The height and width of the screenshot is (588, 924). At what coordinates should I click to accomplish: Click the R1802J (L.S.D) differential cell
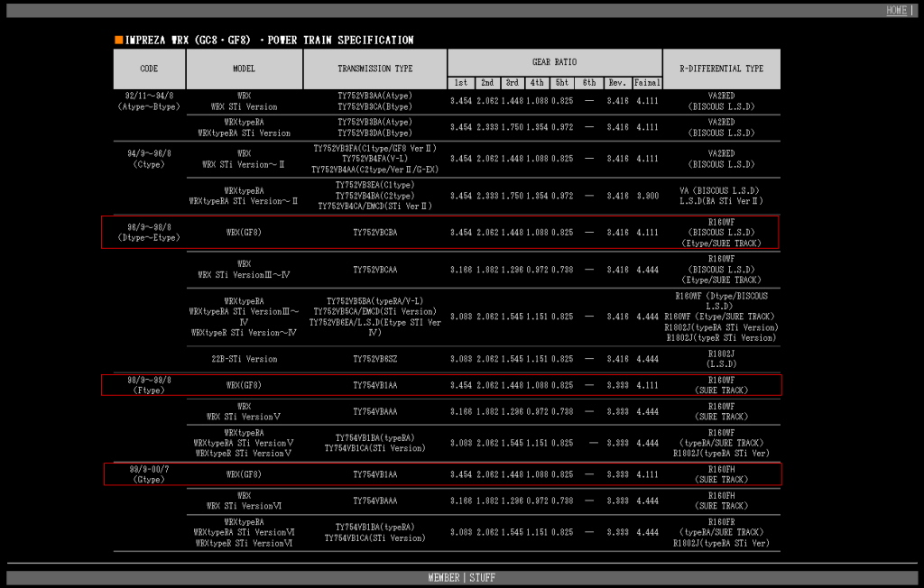721,359
